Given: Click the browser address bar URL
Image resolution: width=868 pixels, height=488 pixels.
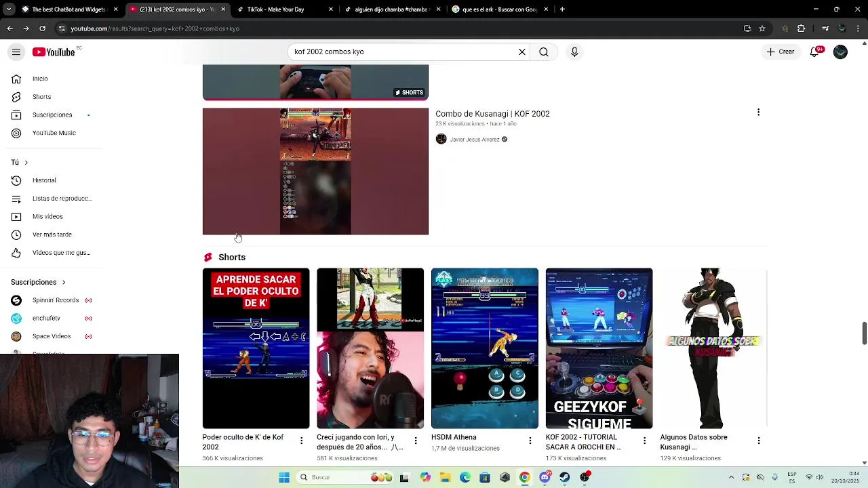Looking at the screenshot, I should [x=155, y=28].
